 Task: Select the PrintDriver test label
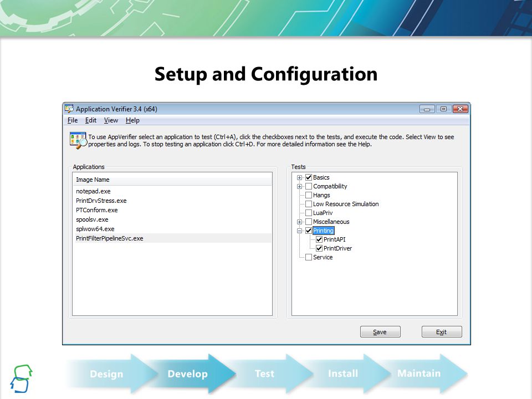337,248
